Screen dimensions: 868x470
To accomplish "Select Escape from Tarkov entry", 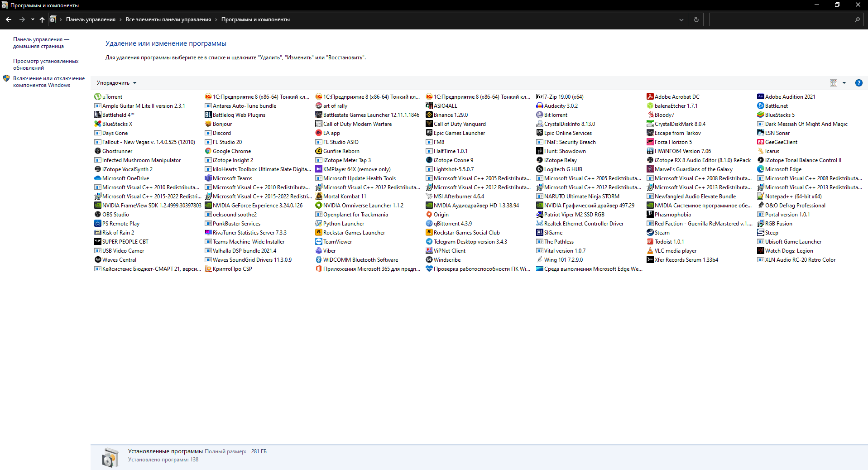I will pos(674,133).
